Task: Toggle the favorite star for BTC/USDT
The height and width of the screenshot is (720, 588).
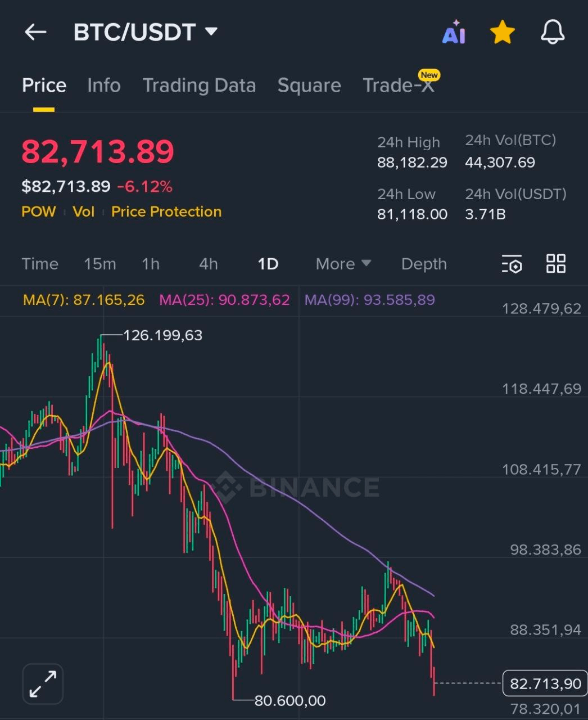Action: click(x=502, y=32)
